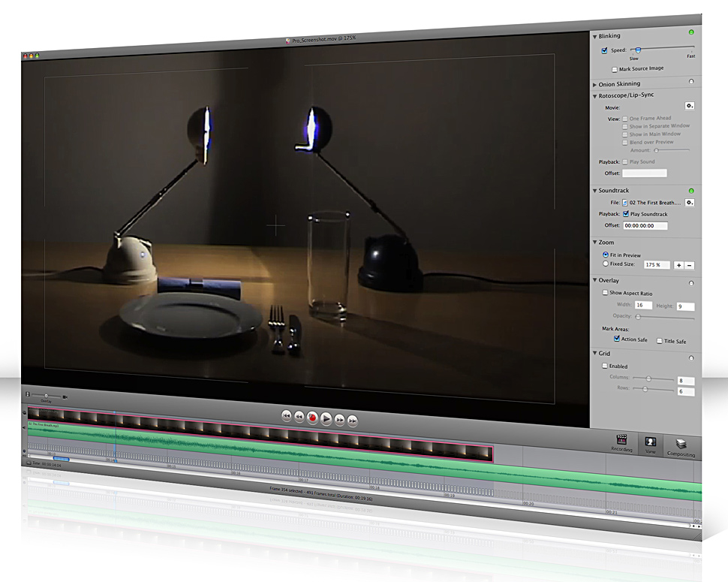Click the Soundtrack Offset time field
This screenshot has width=728, height=582.
645,226
